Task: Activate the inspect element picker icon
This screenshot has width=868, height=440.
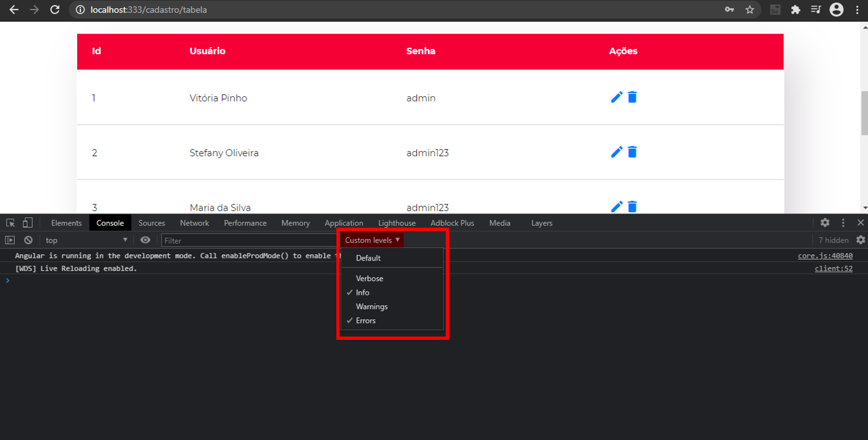Action: [x=10, y=223]
